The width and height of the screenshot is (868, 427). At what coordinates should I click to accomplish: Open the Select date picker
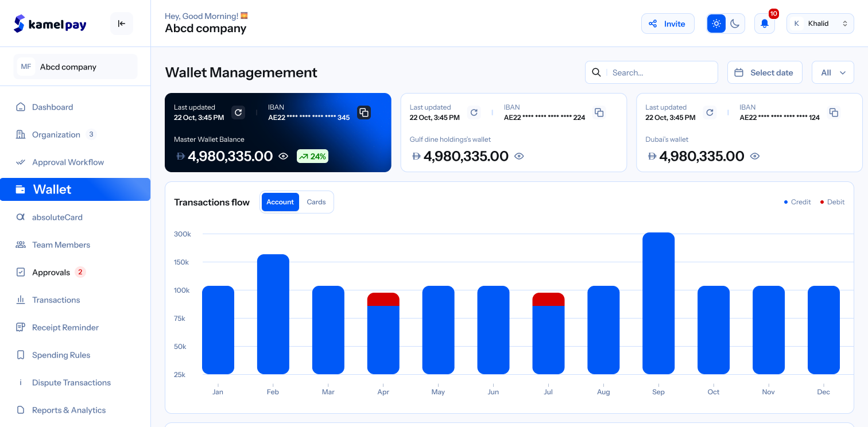click(764, 72)
